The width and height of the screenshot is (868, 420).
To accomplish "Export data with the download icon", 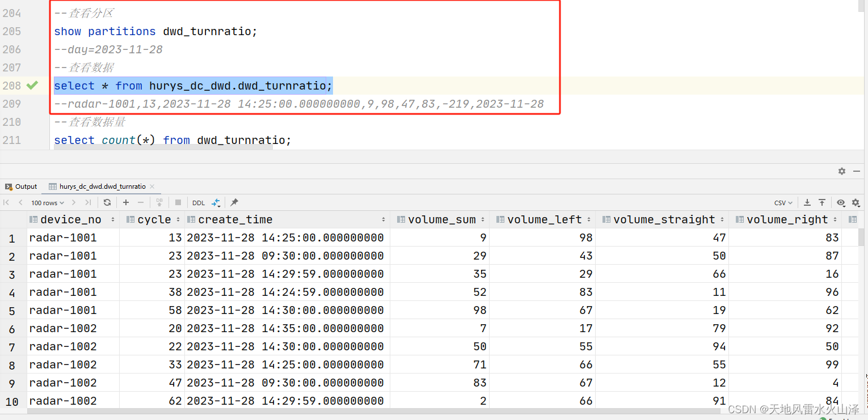I will coord(807,202).
